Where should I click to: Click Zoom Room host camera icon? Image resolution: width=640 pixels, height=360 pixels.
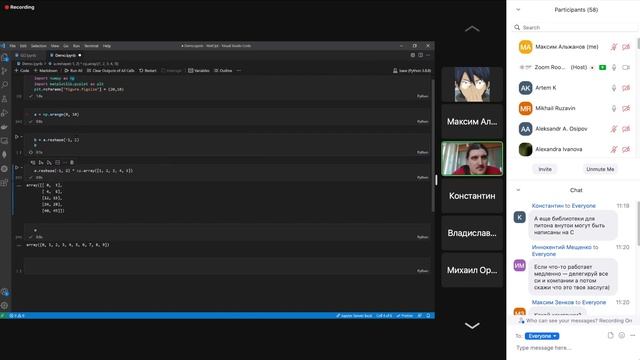pyautogui.click(x=626, y=67)
